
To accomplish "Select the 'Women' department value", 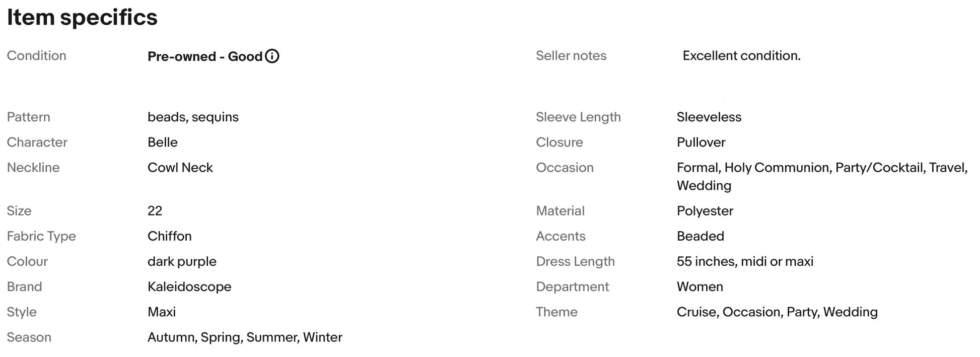I will coord(700,287).
